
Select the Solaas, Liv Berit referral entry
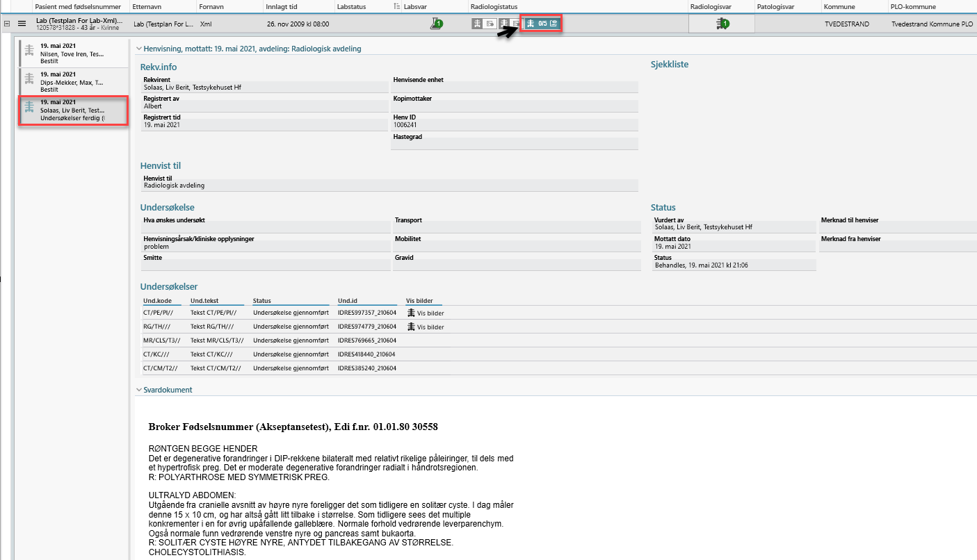coord(73,110)
